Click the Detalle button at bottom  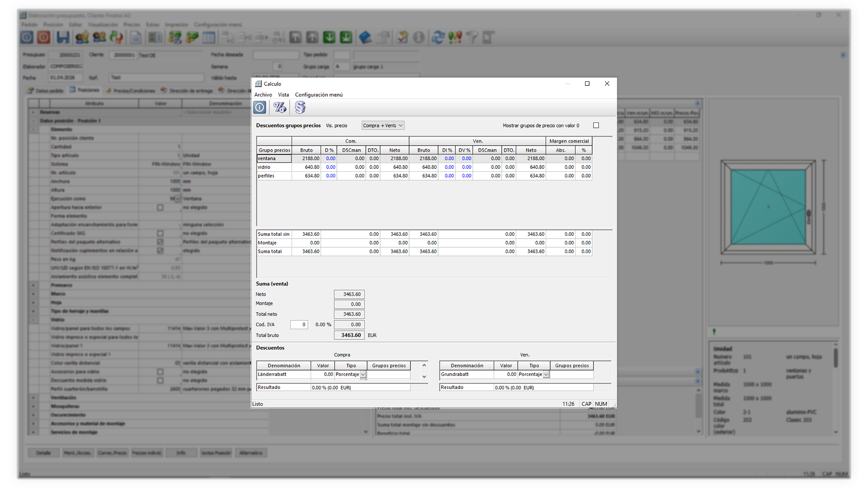coord(43,453)
